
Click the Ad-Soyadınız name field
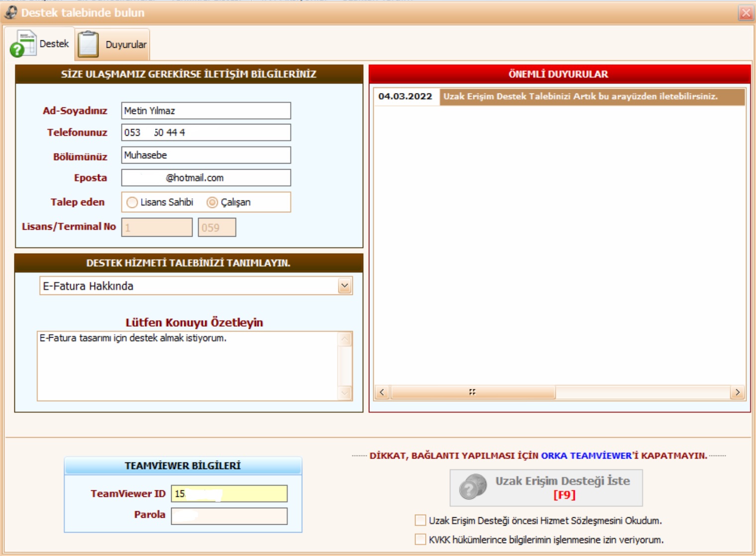[206, 110]
